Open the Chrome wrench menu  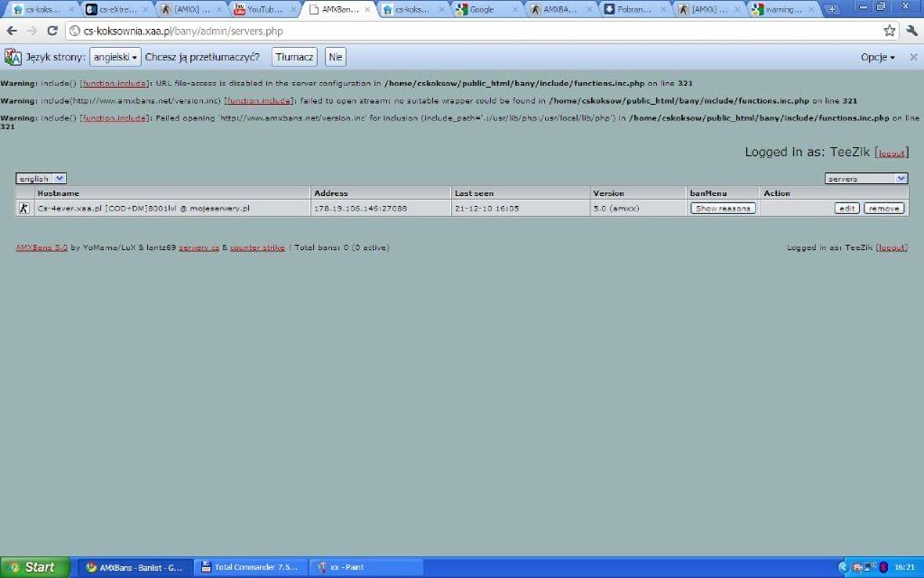[911, 31]
